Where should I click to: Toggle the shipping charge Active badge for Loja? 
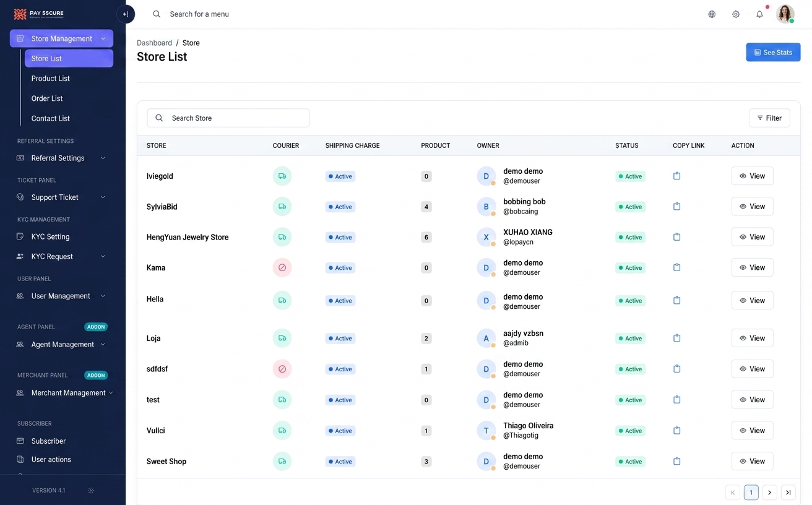[340, 339]
